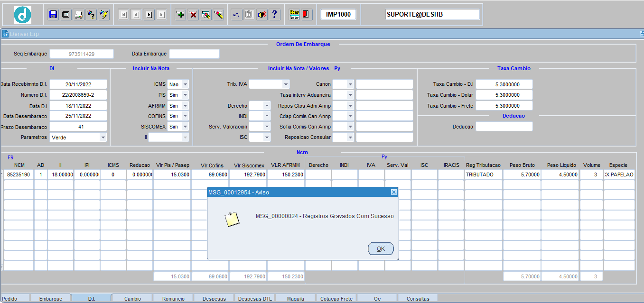Click the printer icon in the toolbar

point(79,15)
